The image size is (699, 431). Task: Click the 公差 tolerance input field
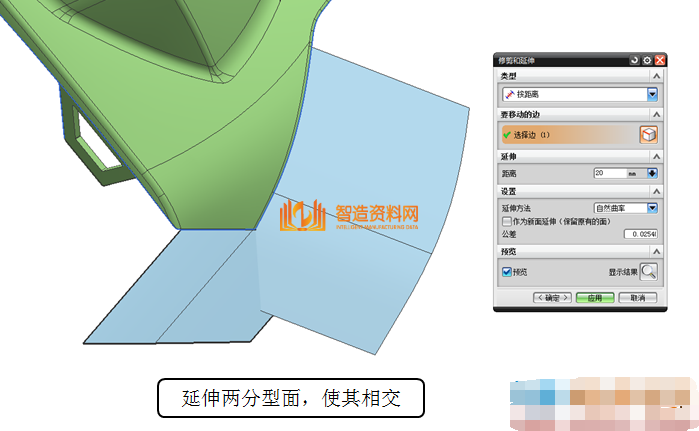coord(641,234)
